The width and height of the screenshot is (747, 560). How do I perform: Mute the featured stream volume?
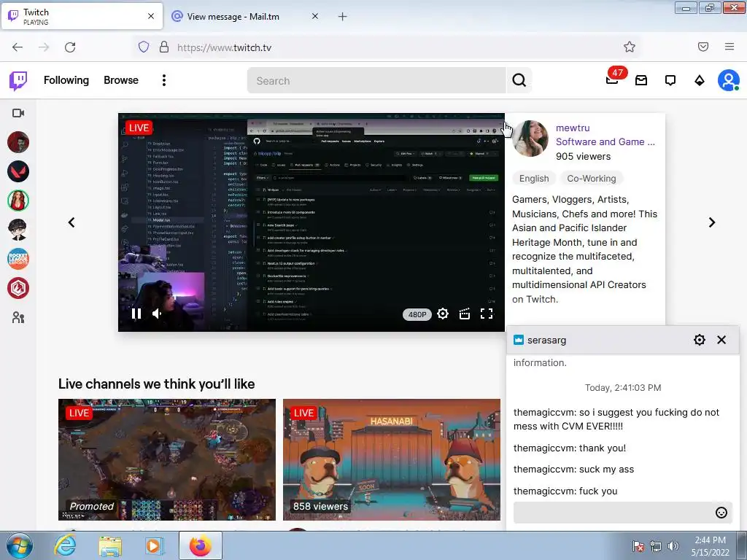click(158, 314)
